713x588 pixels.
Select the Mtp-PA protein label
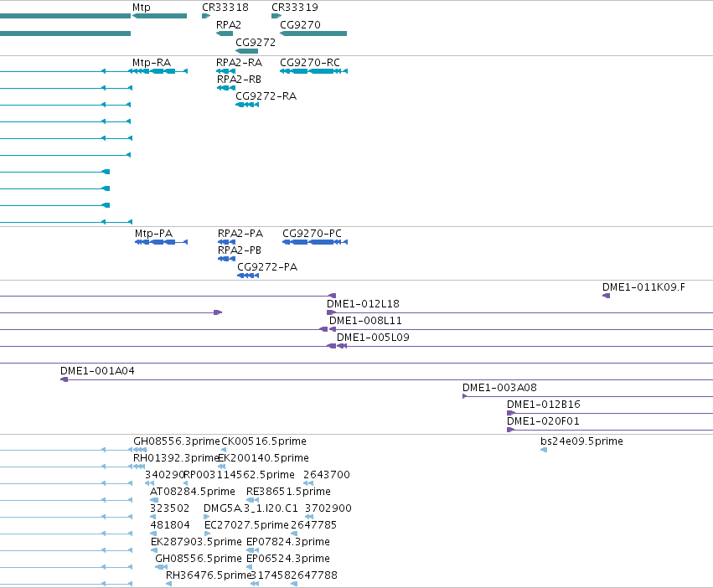(x=153, y=234)
